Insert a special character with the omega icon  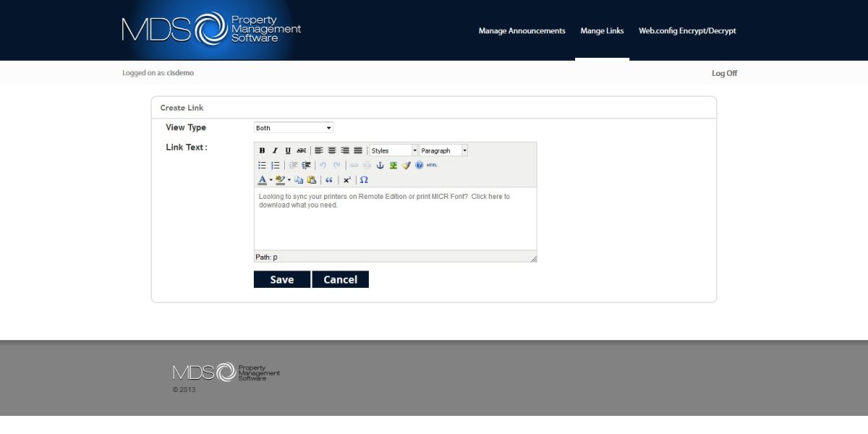[x=364, y=179]
